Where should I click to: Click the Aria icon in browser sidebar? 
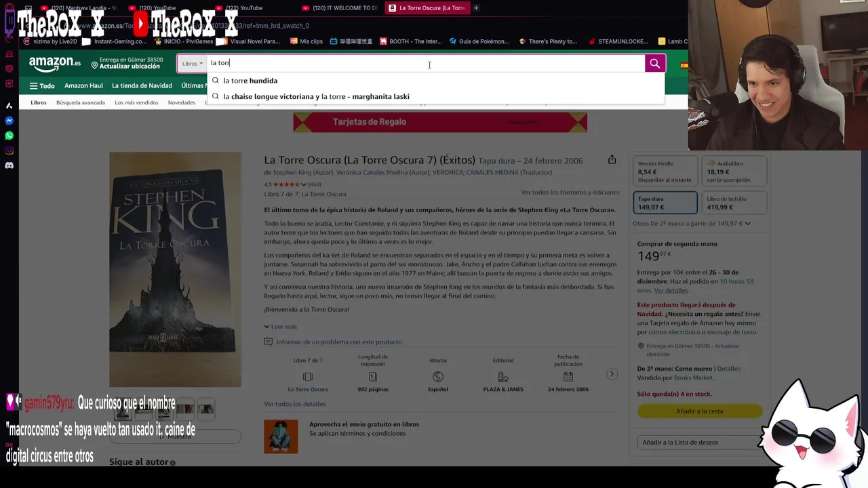[9, 106]
